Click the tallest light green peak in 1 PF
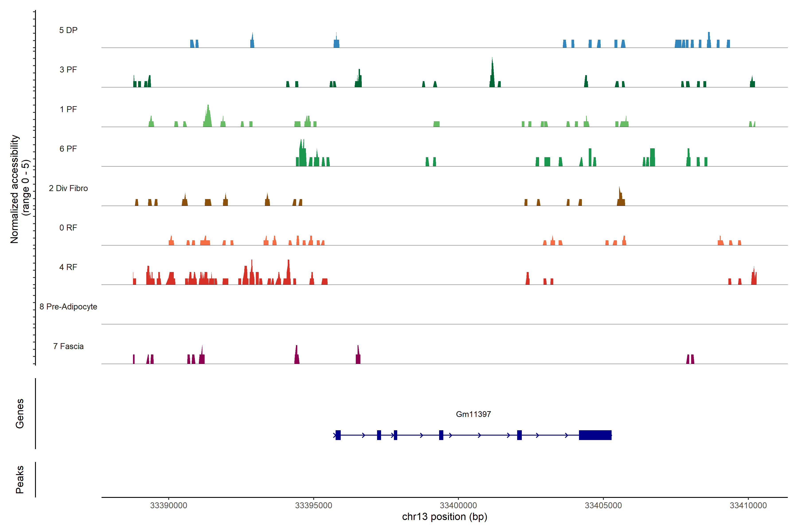This screenshot has height=532, width=798. tap(208, 117)
